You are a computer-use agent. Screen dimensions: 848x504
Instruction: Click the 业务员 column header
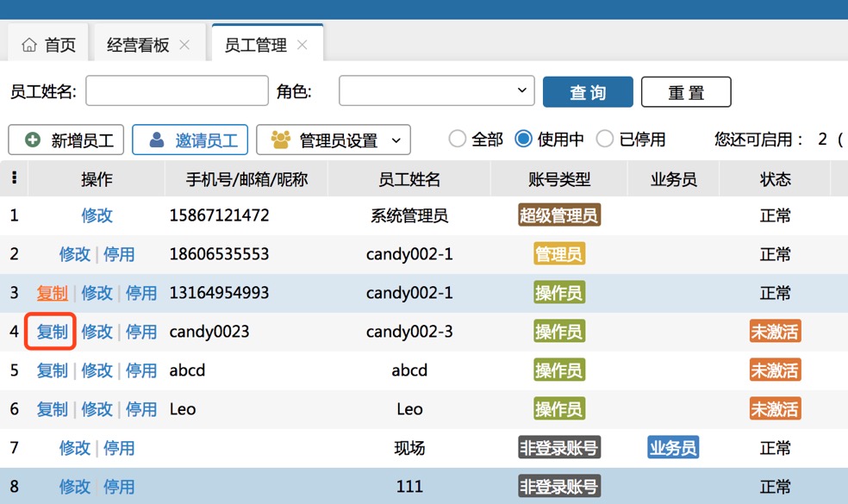(x=673, y=179)
